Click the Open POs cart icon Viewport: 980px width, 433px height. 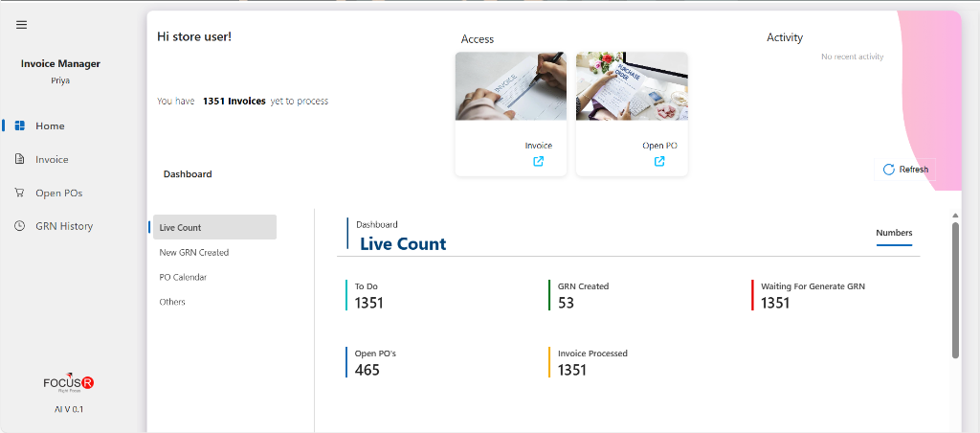pos(19,193)
